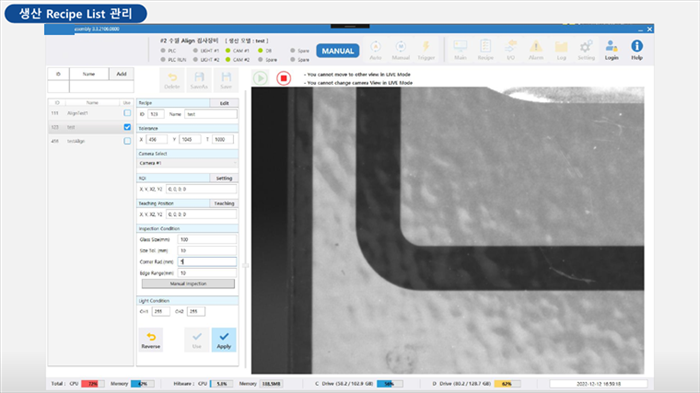Click the Reverse undo icon button
The image size is (700, 393).
click(x=150, y=340)
